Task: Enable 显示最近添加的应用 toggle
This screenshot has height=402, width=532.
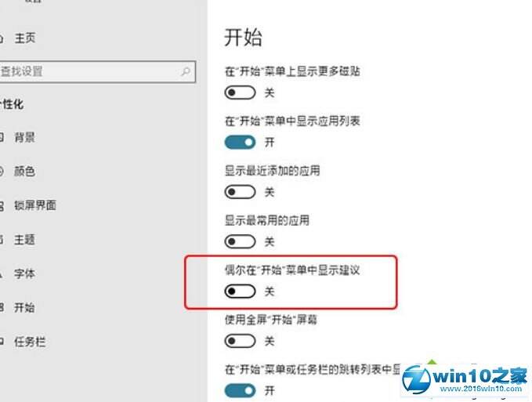Action: pyautogui.click(x=240, y=192)
